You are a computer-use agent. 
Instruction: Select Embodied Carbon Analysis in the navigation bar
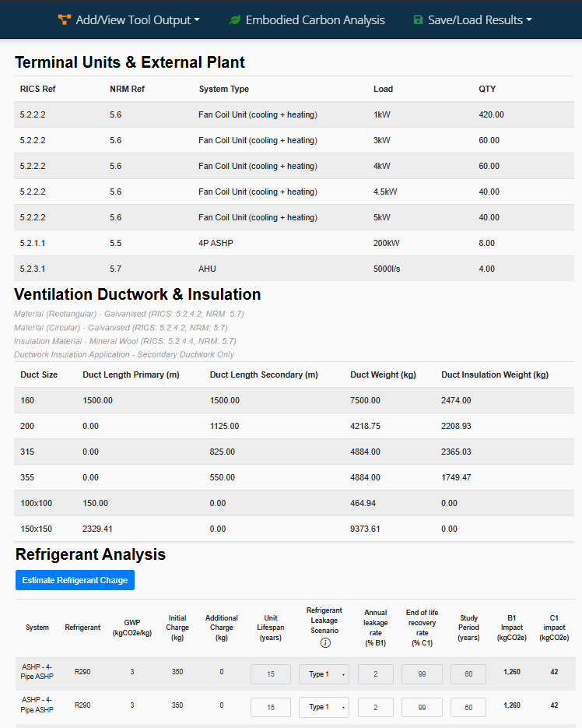coord(307,21)
